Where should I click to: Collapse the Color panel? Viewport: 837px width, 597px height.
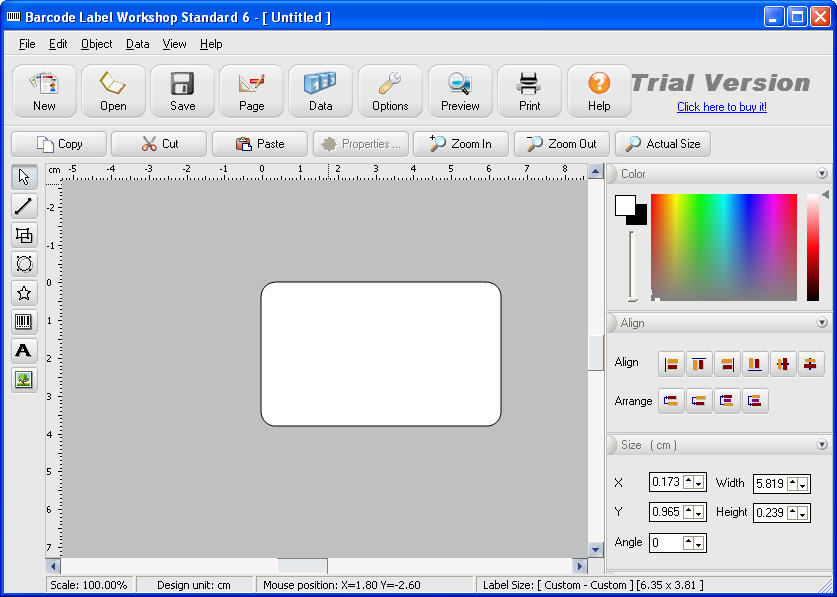822,173
